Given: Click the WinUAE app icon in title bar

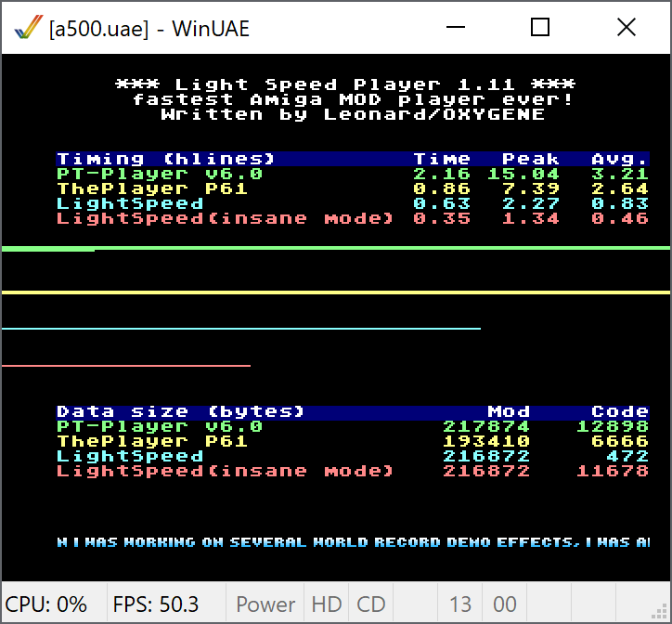Looking at the screenshot, I should (28, 28).
